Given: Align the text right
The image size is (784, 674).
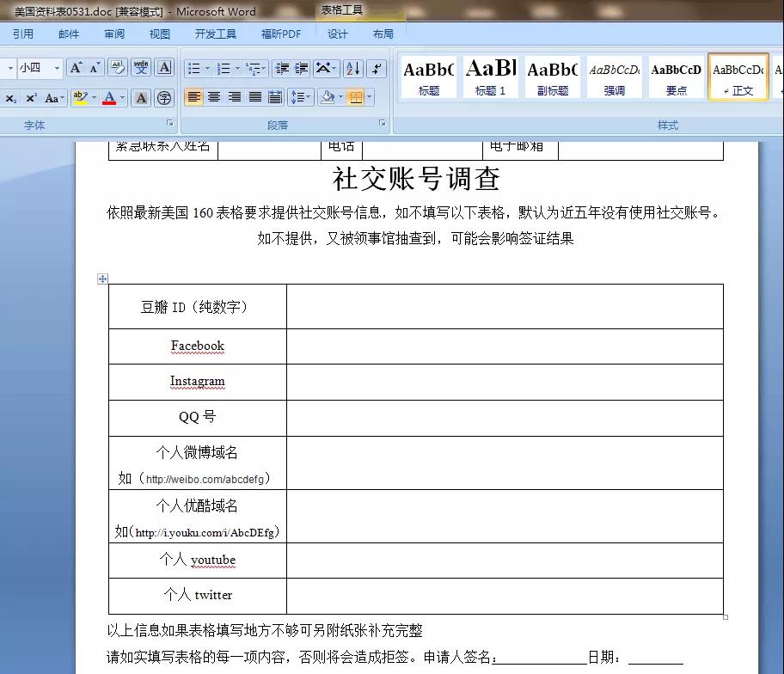Looking at the screenshot, I should [235, 97].
